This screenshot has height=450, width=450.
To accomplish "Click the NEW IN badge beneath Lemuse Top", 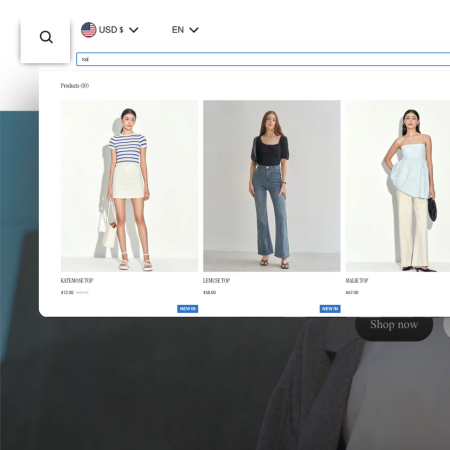I will click(330, 309).
